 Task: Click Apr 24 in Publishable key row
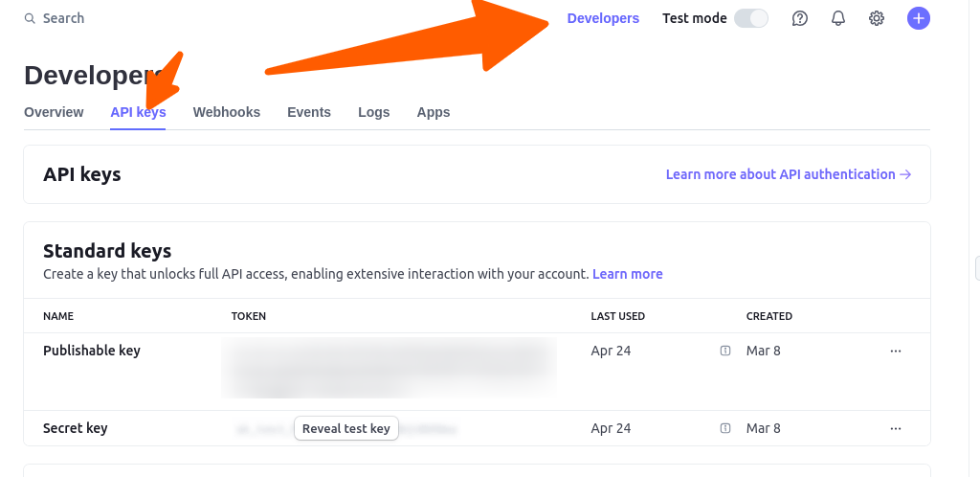(x=611, y=351)
